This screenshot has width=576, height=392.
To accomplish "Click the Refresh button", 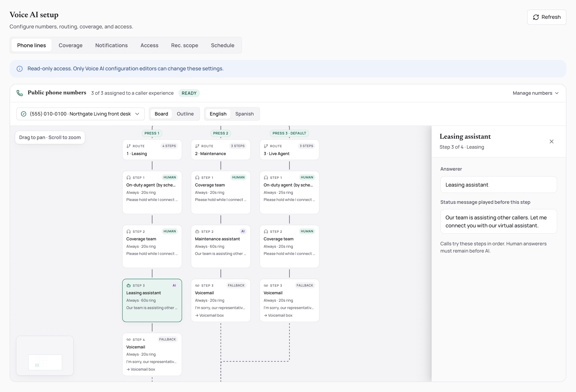I will tap(546, 17).
